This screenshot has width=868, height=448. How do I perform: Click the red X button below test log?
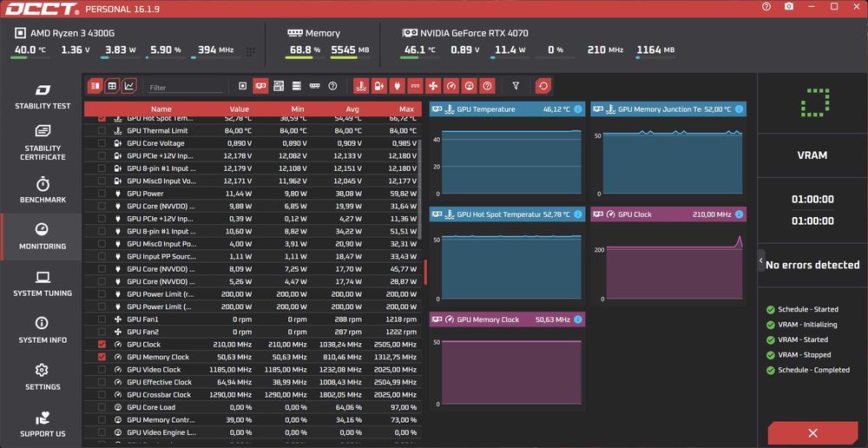[x=812, y=433]
